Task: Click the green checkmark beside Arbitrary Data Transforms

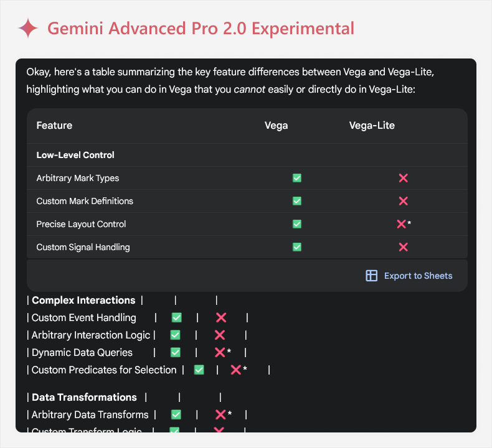Action: (x=176, y=415)
